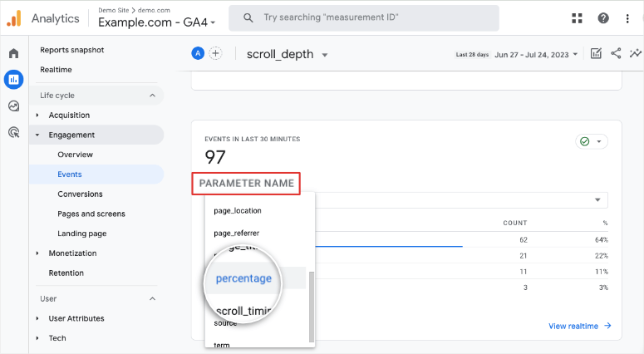The width and height of the screenshot is (644, 354).
Task: Expand the Acquisition tree item
Action: [x=37, y=116]
